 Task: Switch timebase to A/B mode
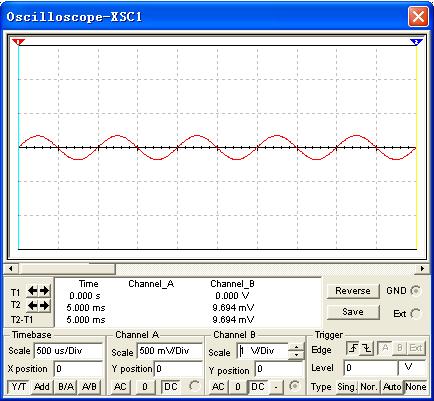89,387
